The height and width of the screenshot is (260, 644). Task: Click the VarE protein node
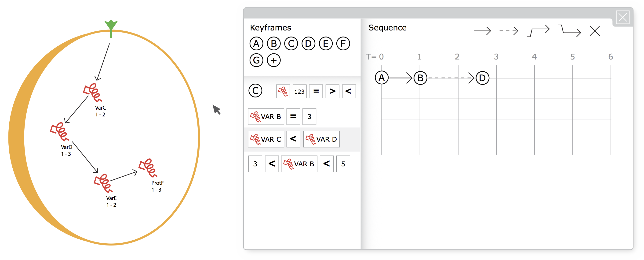tap(103, 183)
